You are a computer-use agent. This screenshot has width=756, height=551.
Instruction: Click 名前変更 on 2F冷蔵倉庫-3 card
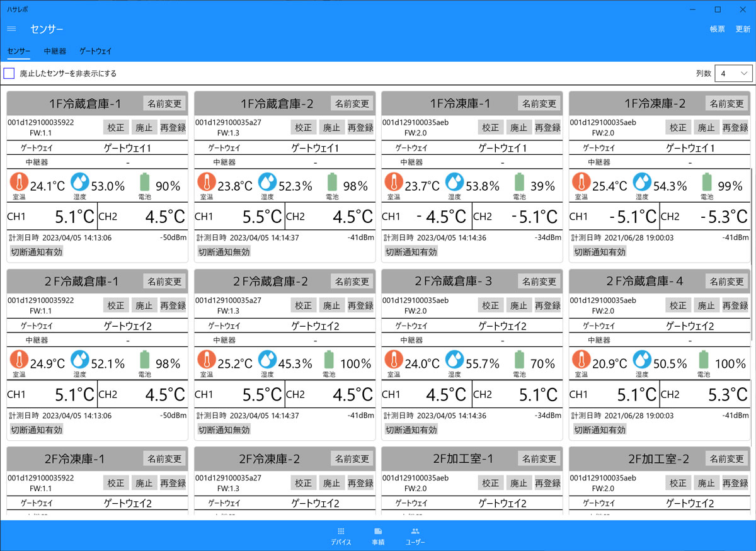click(x=539, y=281)
